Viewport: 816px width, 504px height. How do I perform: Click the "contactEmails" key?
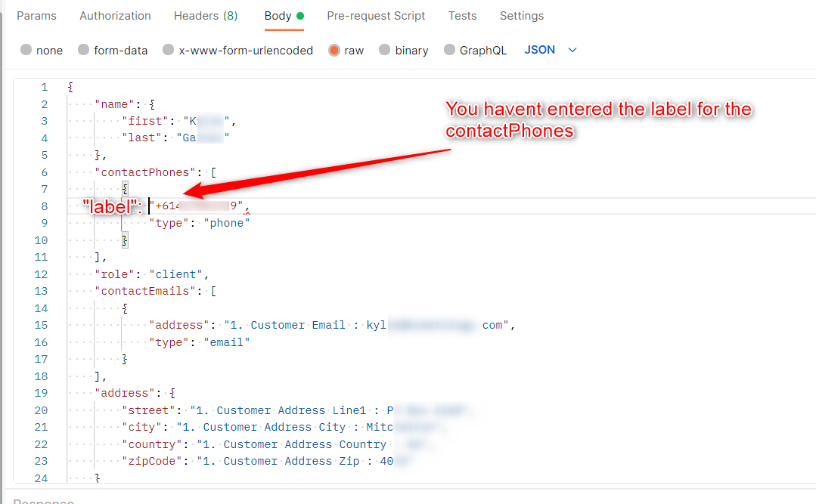point(145,291)
